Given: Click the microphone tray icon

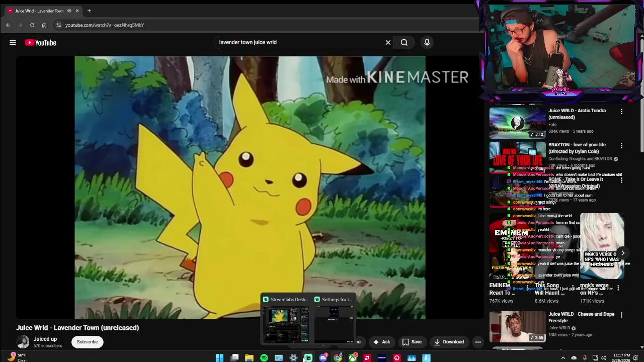Looking at the screenshot, I should 584,358.
